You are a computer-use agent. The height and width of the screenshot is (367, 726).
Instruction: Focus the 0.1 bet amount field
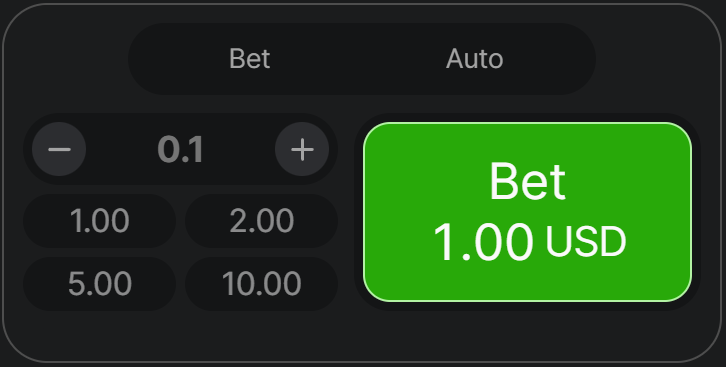[x=181, y=149]
